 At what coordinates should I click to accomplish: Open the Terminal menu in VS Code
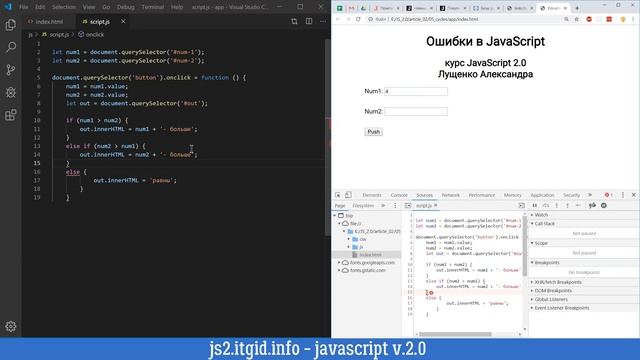coord(152,7)
